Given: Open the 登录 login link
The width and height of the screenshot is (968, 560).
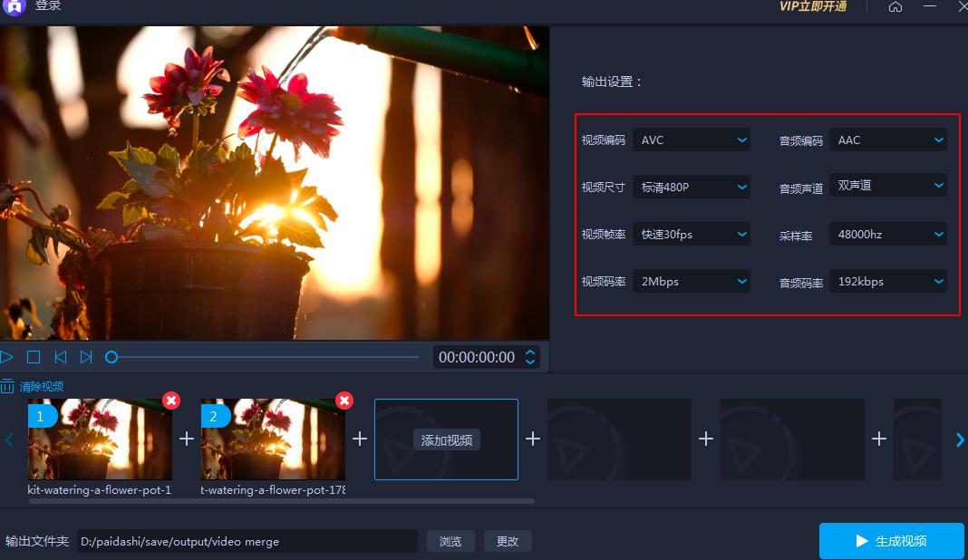Looking at the screenshot, I should tap(47, 5).
